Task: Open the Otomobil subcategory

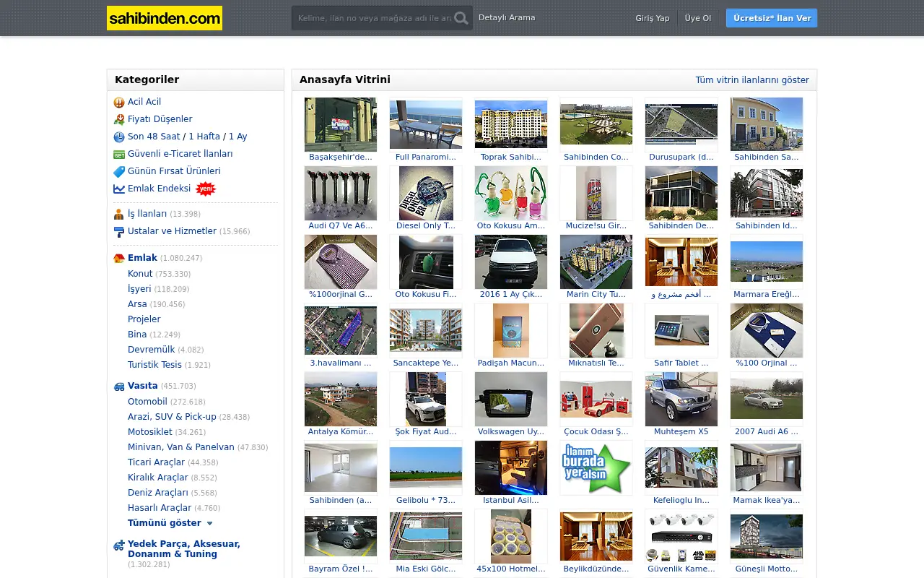Action: [x=147, y=402]
